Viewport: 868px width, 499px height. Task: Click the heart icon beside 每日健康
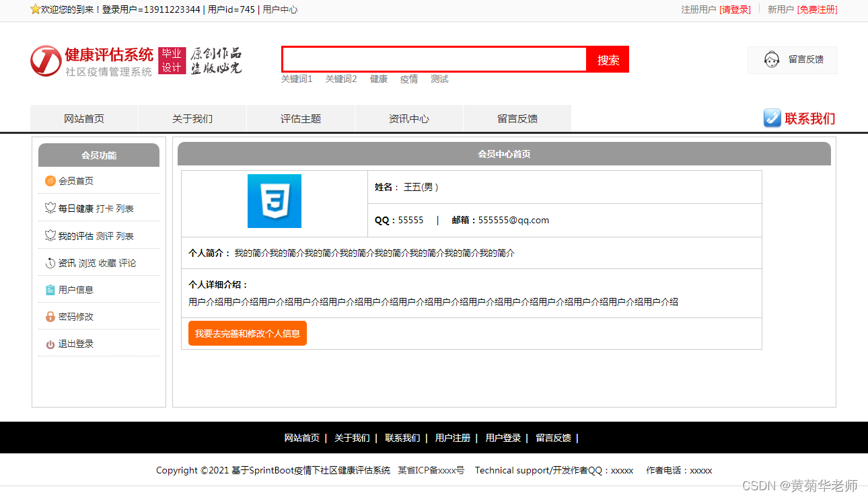click(x=50, y=208)
